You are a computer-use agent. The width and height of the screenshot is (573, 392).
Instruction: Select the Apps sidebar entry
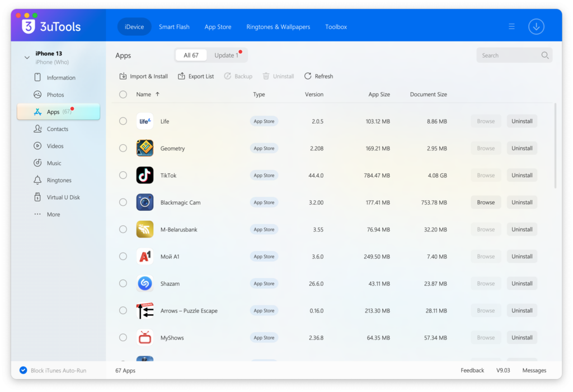coord(58,112)
